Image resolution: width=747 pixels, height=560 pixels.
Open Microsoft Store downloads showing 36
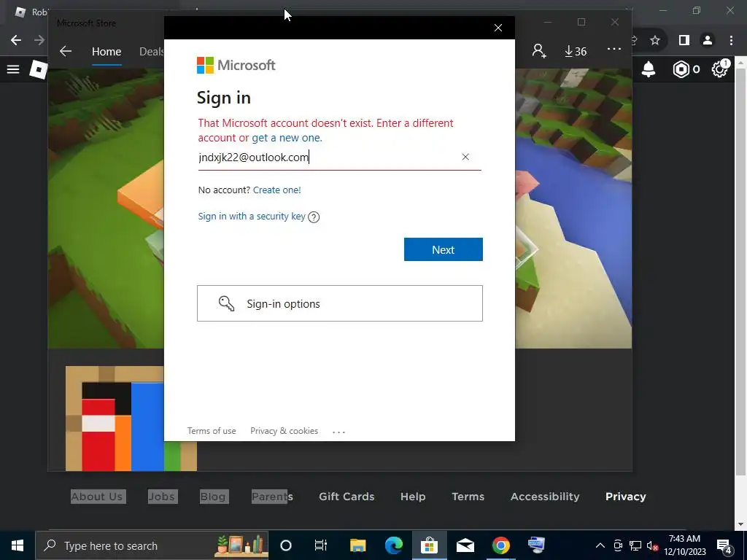click(x=575, y=51)
